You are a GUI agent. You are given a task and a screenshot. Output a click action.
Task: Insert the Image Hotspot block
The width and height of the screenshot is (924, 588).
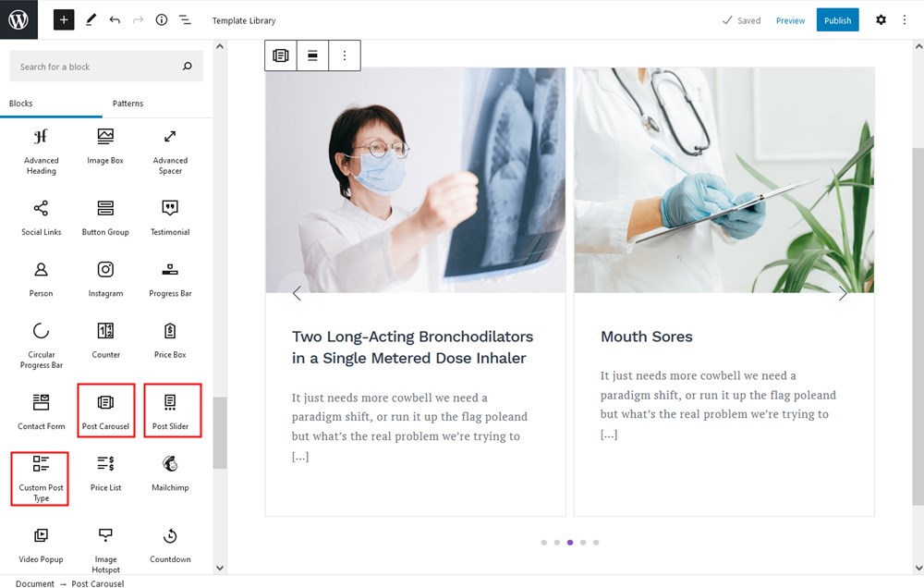click(x=105, y=550)
